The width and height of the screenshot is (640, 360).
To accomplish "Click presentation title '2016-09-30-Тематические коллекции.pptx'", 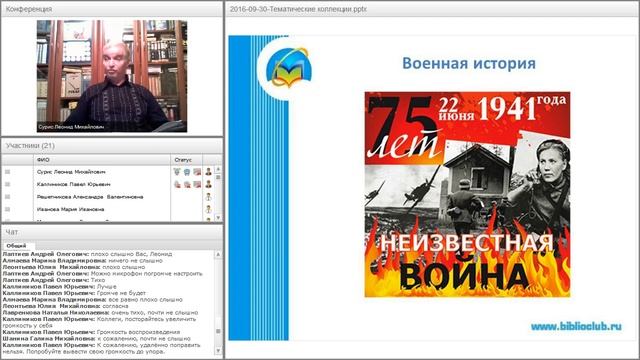I will tap(298, 9).
